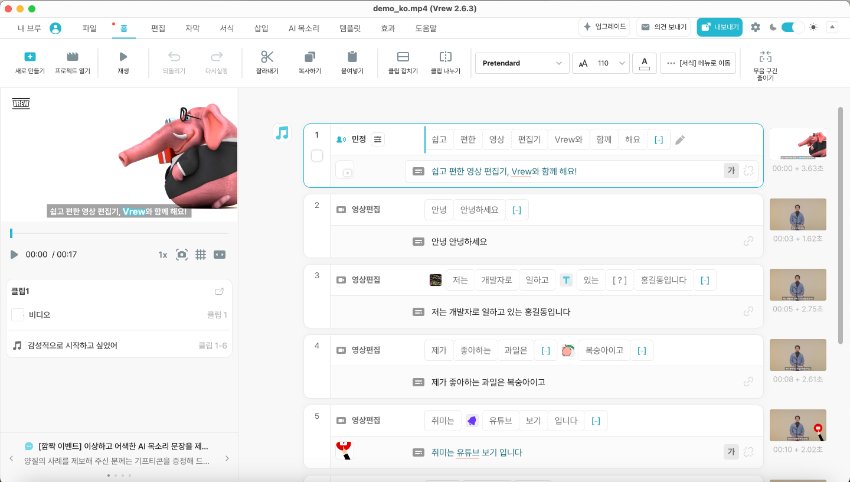This screenshot has height=482, width=850.
Task: Click the video preview seek bar
Action: (120, 233)
